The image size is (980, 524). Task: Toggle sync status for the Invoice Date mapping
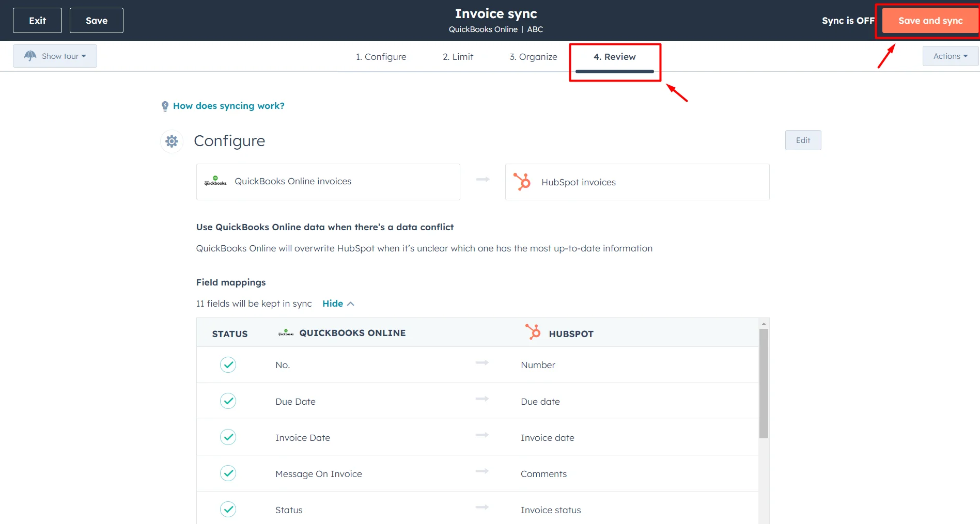[x=228, y=437]
